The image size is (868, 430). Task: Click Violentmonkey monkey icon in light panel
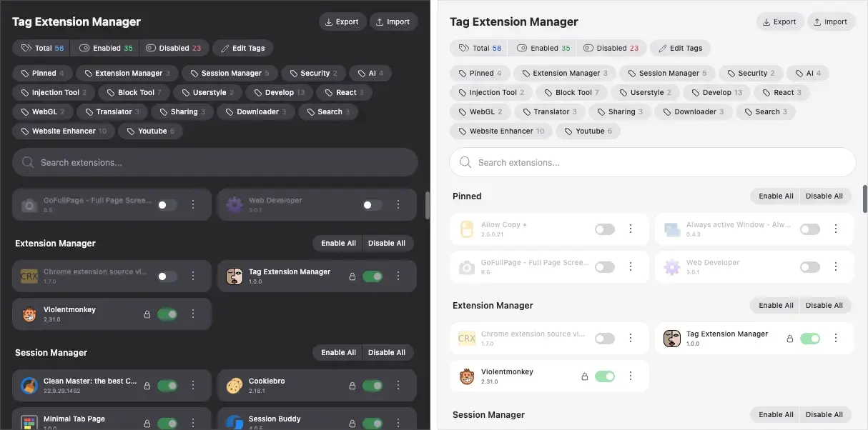467,376
